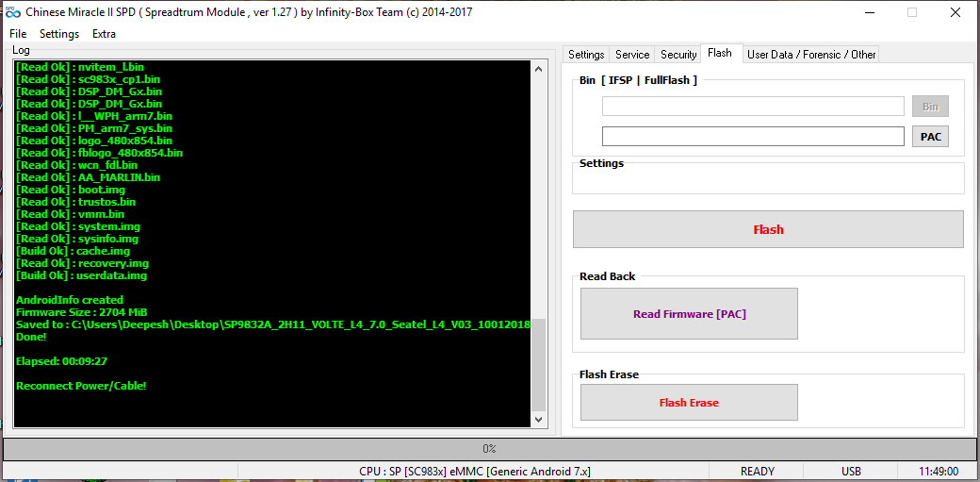The height and width of the screenshot is (482, 980).
Task: Minimize the Chinese Miracle II window
Action: [x=870, y=12]
